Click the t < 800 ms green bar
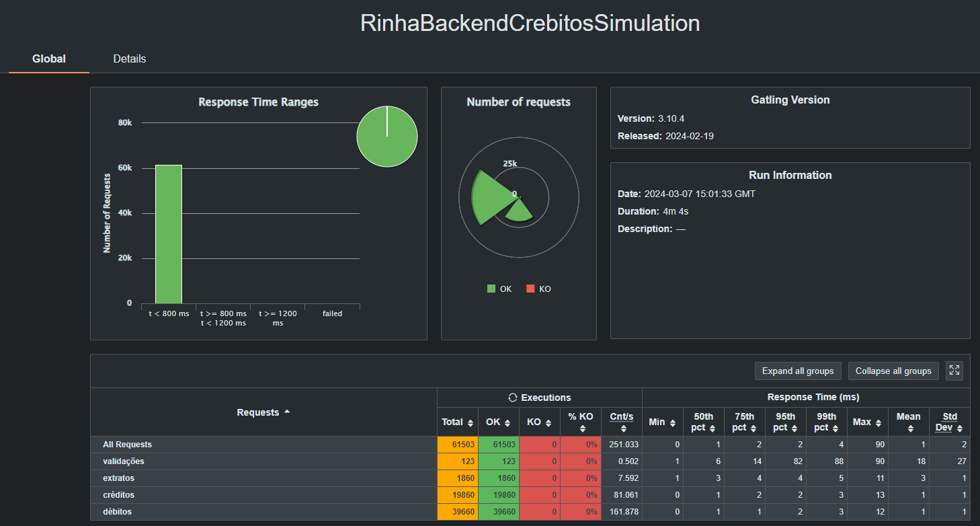 pyautogui.click(x=168, y=234)
